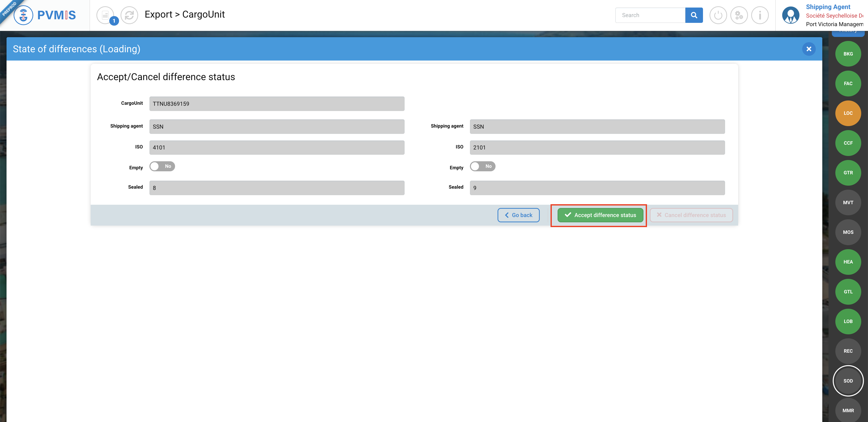
Task: Select the BKG status circle
Action: coord(848,54)
